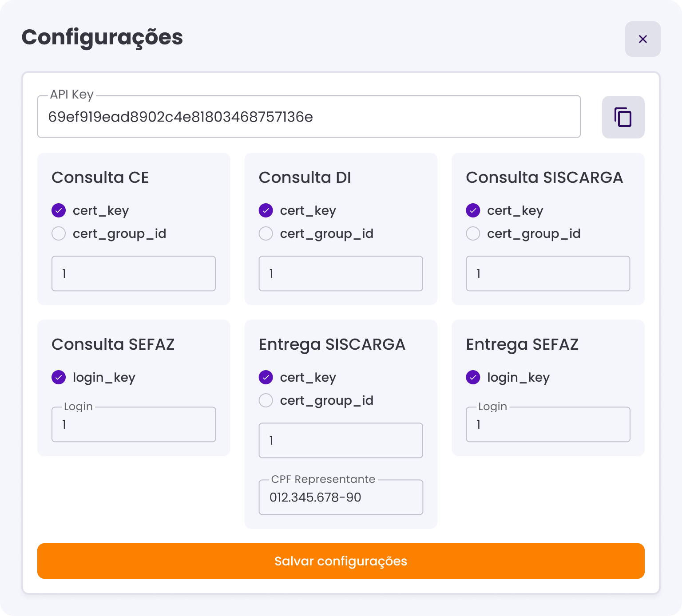The height and width of the screenshot is (616, 682).
Task: Click the Consulta CE value field
Action: pos(134,273)
